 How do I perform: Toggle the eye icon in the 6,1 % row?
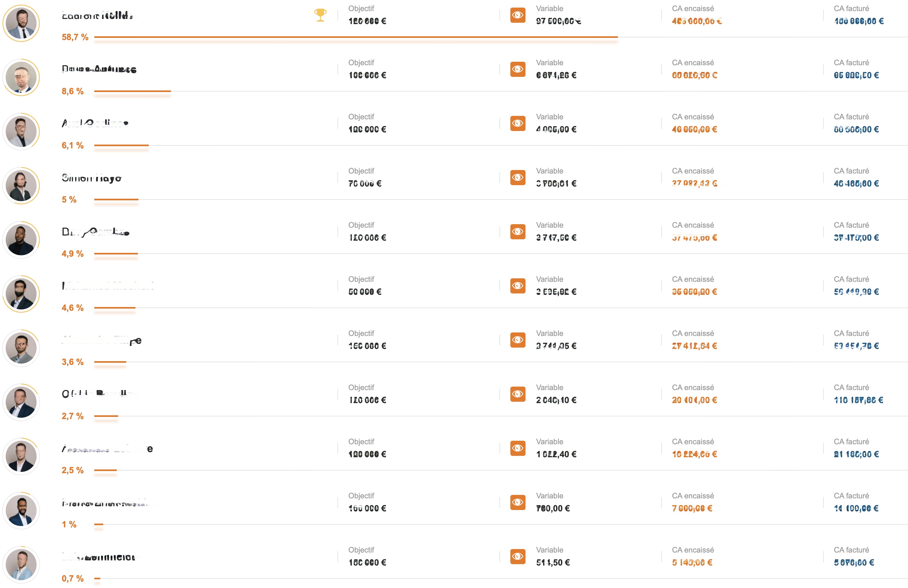click(x=517, y=123)
